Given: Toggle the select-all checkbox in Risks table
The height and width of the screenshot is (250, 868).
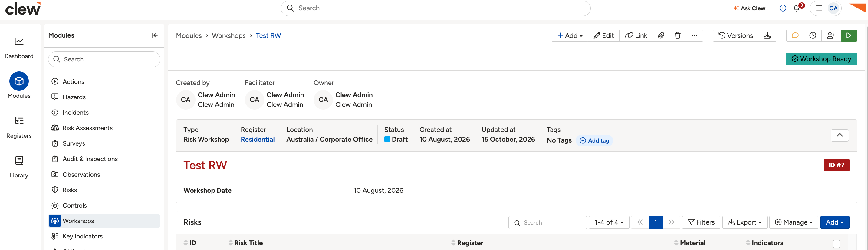Looking at the screenshot, I should pyautogui.click(x=836, y=243).
